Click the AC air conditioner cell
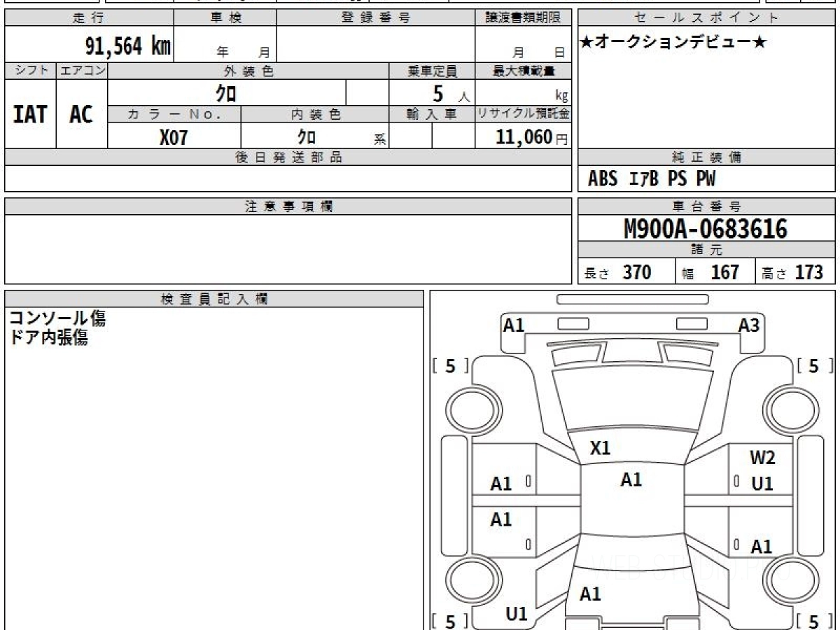 [81, 114]
